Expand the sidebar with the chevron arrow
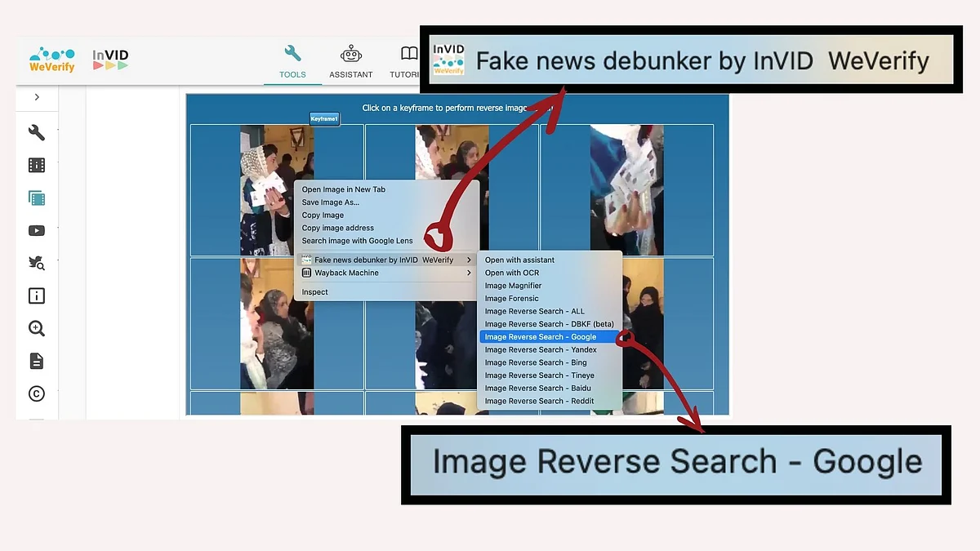This screenshot has height=551, width=980. pyautogui.click(x=37, y=97)
